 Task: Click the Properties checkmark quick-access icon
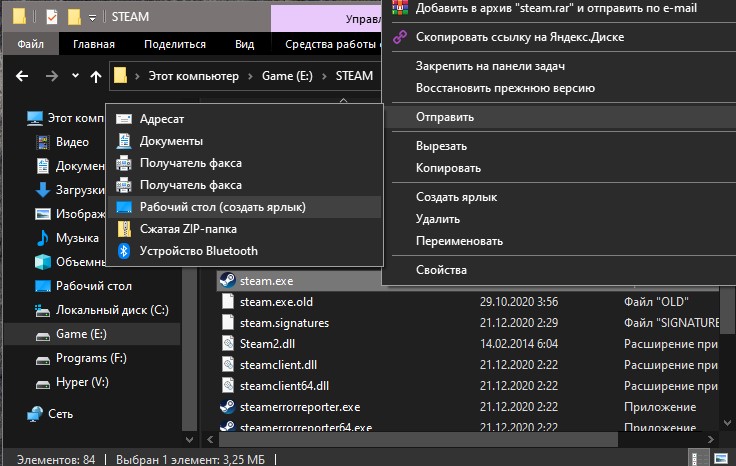coord(52,17)
